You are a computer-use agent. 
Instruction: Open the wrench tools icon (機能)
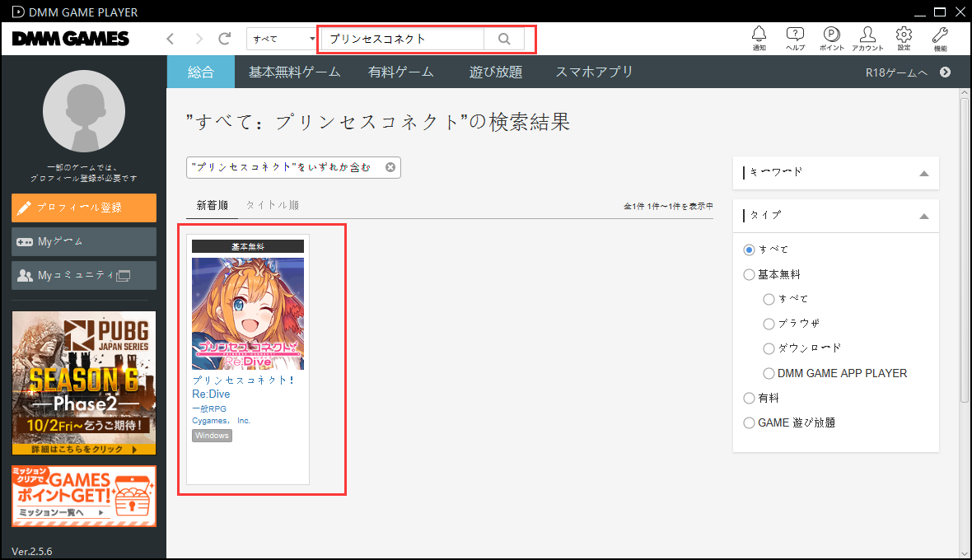point(940,38)
